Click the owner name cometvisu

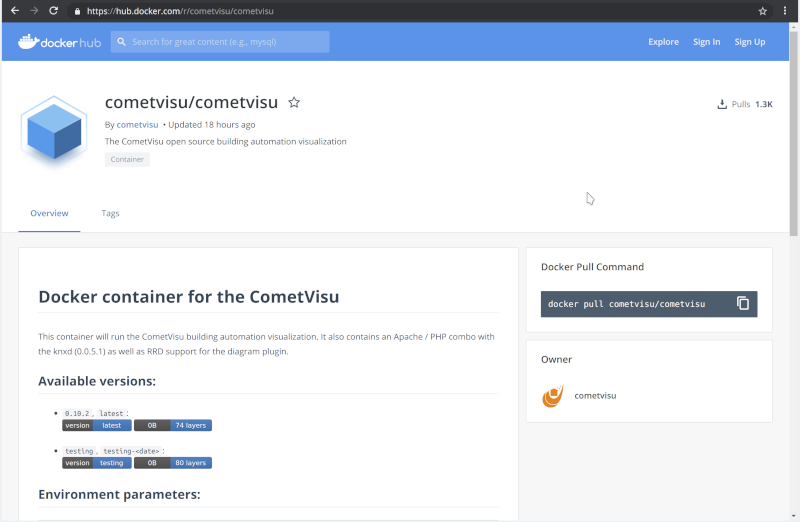(595, 395)
